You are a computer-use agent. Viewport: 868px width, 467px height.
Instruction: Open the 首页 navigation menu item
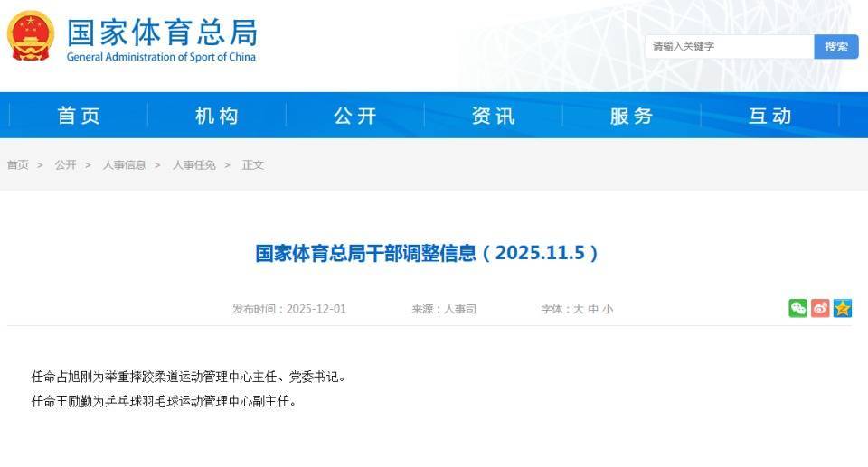(79, 116)
